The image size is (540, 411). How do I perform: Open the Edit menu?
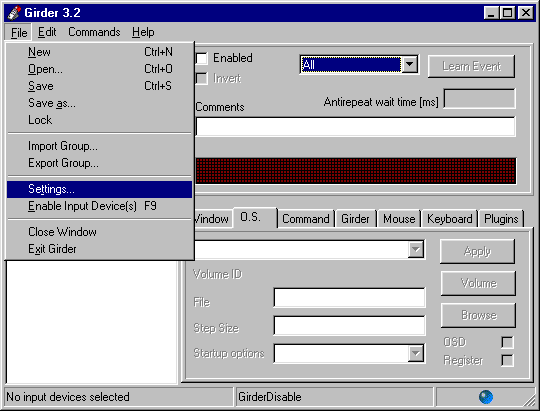point(47,32)
